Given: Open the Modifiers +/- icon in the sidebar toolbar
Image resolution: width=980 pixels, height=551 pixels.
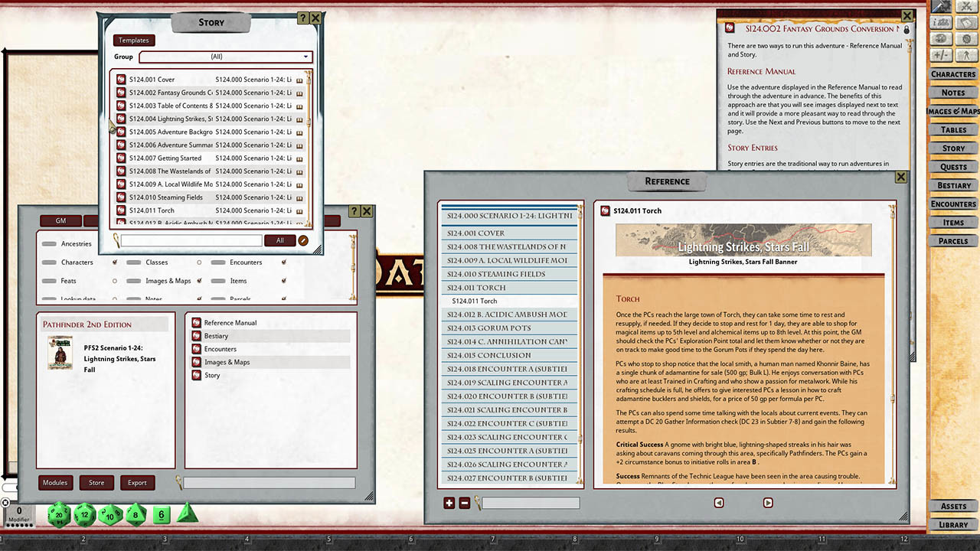Looking at the screenshot, I should click(x=940, y=54).
